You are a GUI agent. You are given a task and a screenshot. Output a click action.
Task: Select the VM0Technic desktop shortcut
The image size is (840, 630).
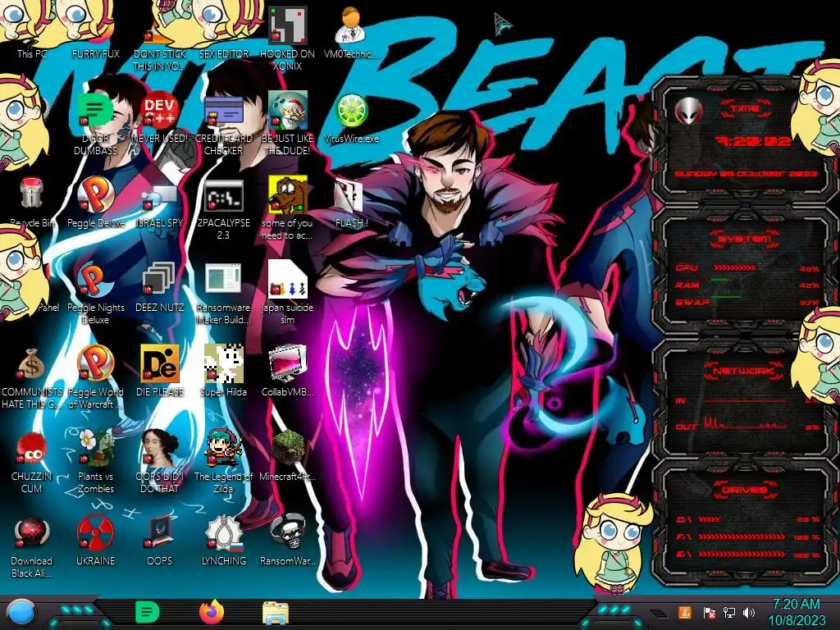click(351, 25)
